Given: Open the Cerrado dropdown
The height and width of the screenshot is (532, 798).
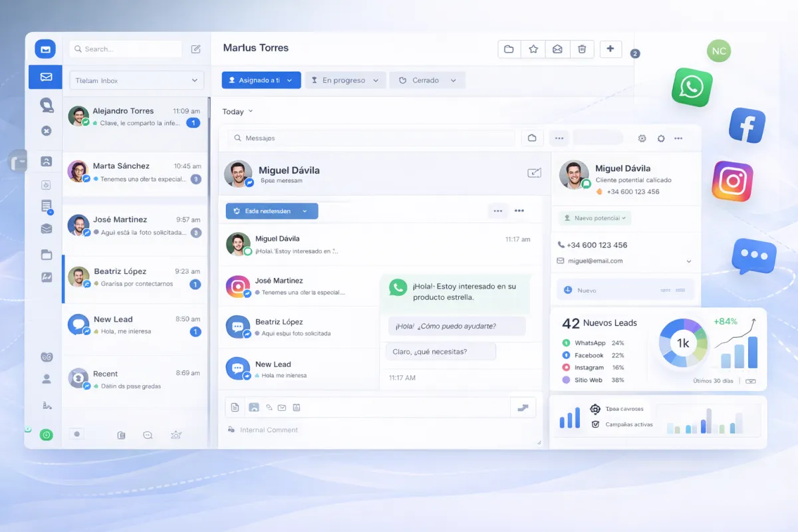Looking at the screenshot, I should 428,80.
